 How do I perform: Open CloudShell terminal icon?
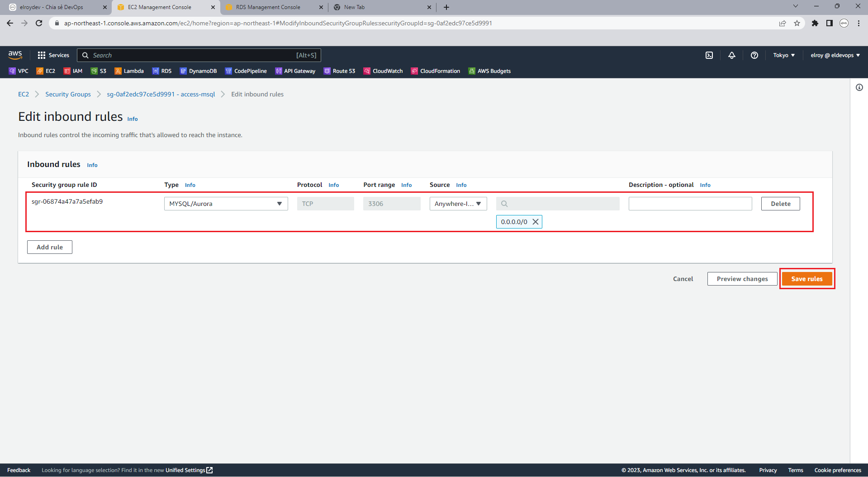pyautogui.click(x=709, y=55)
